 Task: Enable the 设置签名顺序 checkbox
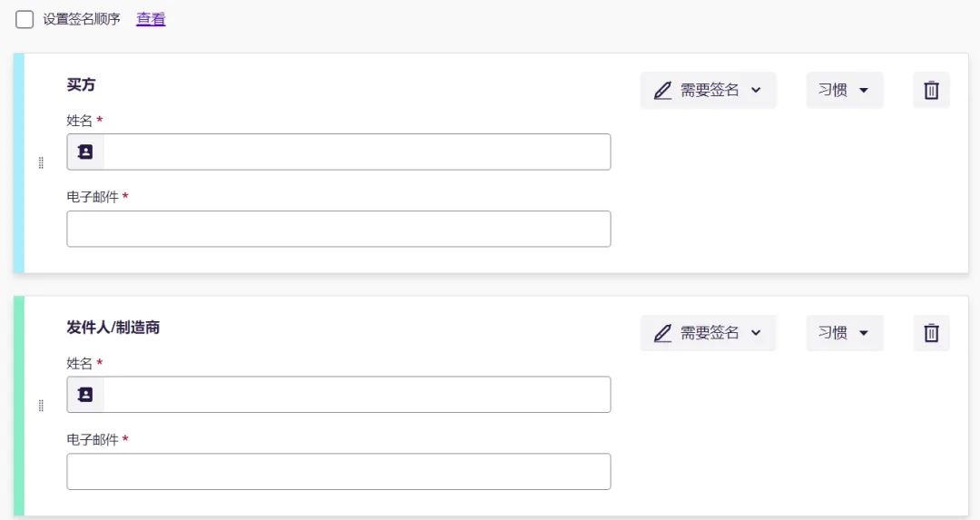click(x=24, y=19)
